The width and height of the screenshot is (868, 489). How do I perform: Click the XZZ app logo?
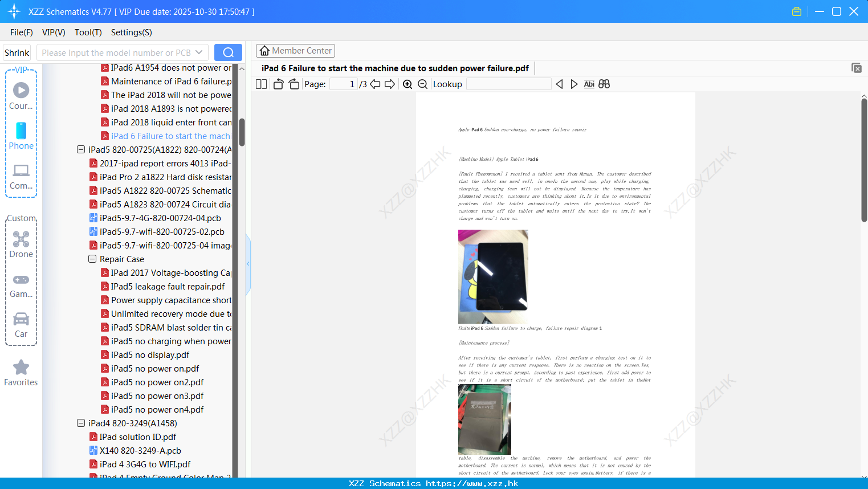(14, 11)
